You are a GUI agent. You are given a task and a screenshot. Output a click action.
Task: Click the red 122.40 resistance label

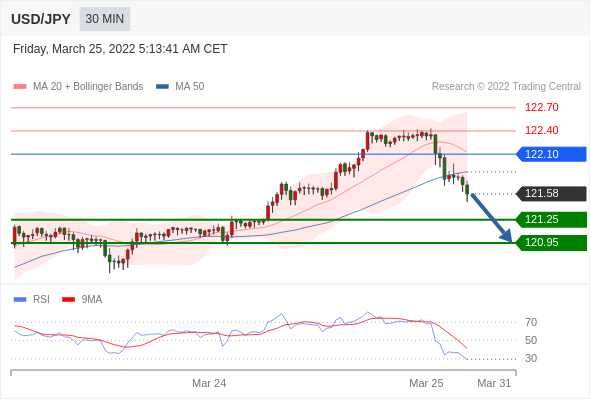tap(542, 131)
